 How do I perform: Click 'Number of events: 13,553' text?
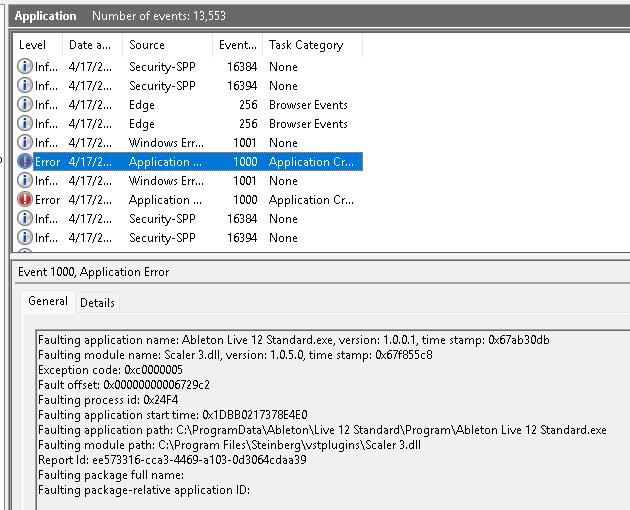[x=159, y=16]
